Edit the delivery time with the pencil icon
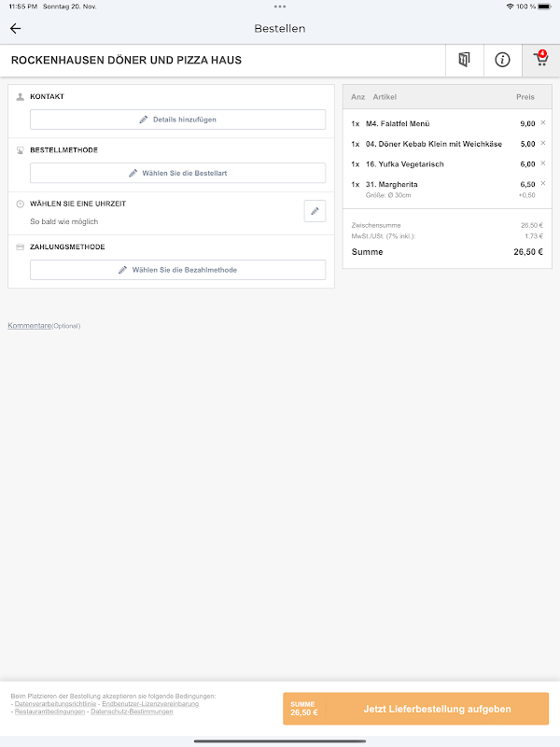This screenshot has width=560, height=747. click(315, 211)
